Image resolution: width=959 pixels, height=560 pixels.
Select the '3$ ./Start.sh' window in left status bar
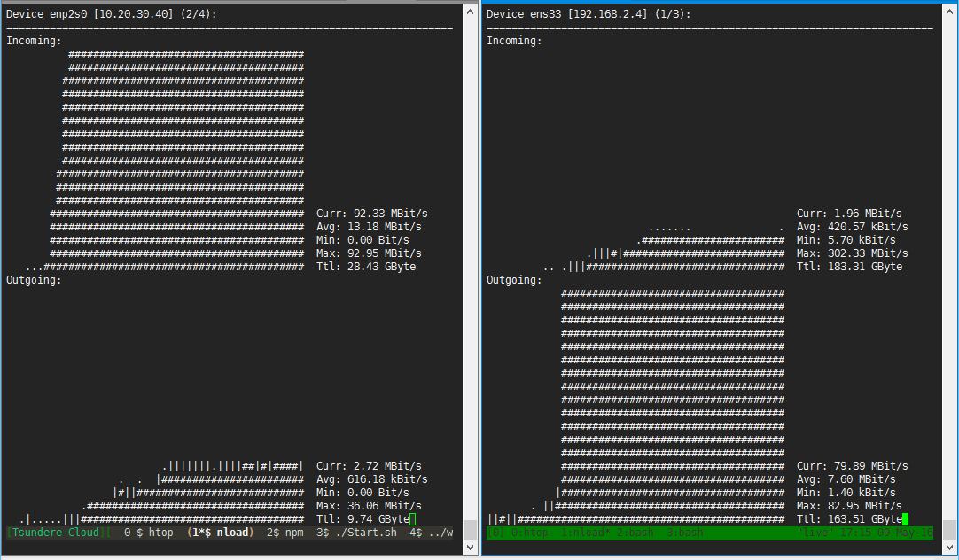[x=356, y=533]
